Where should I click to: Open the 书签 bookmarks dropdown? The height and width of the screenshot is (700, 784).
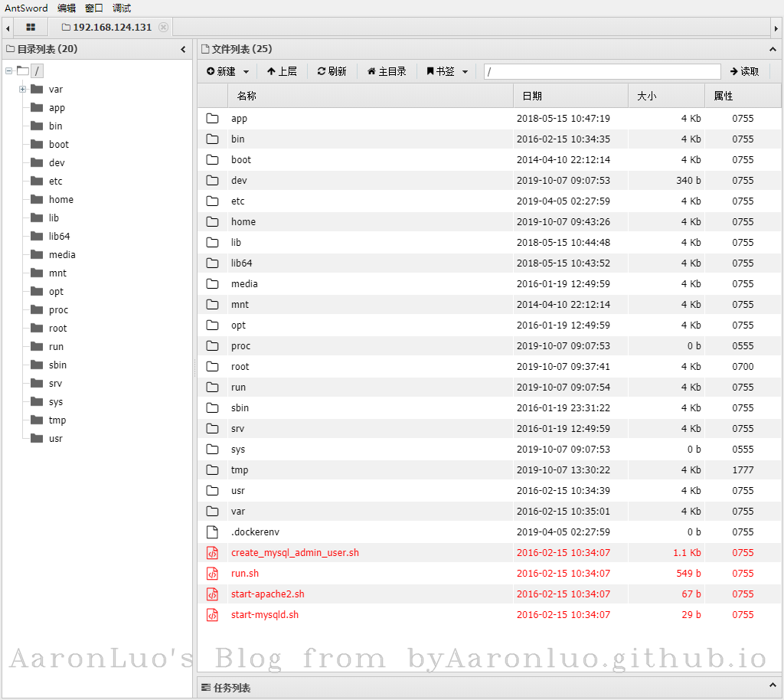click(447, 71)
